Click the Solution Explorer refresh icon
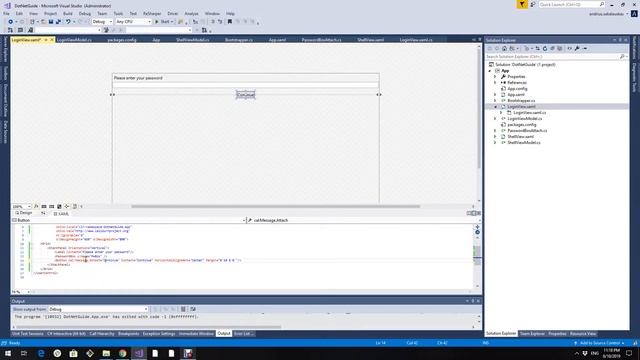This screenshot has height=360, width=640. click(x=544, y=48)
